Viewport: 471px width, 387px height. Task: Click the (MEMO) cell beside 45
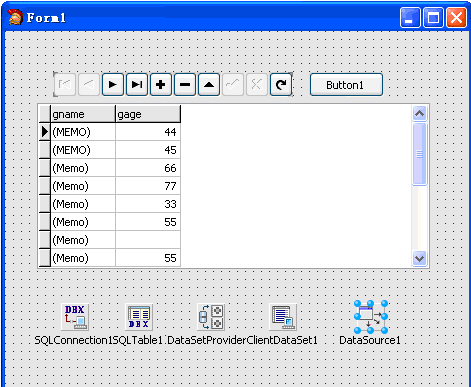click(83, 150)
